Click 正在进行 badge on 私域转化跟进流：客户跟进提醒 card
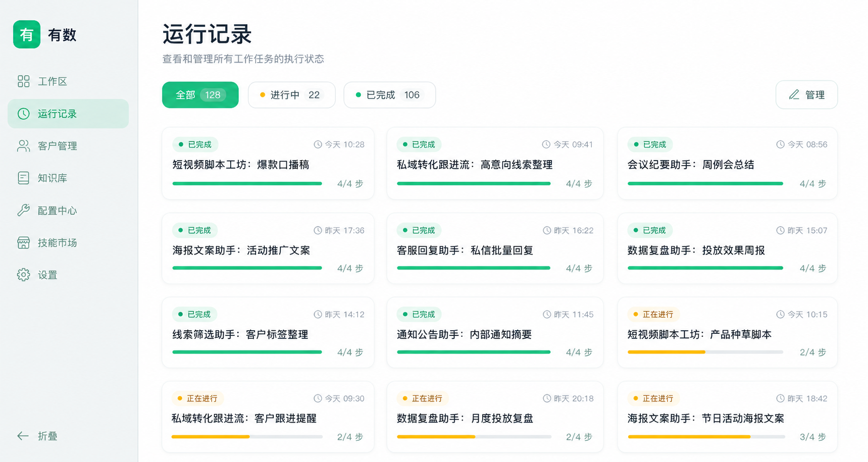Screen dimensions: 868x462 click(x=197, y=398)
